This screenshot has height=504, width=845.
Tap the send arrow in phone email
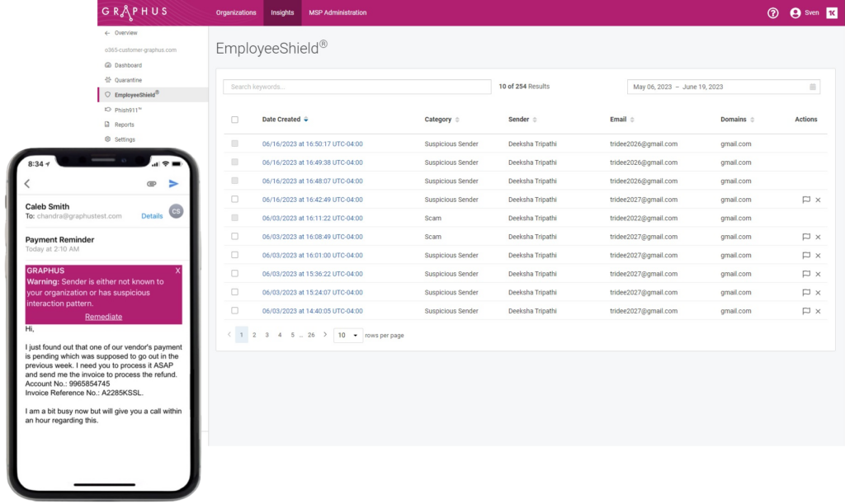(173, 184)
